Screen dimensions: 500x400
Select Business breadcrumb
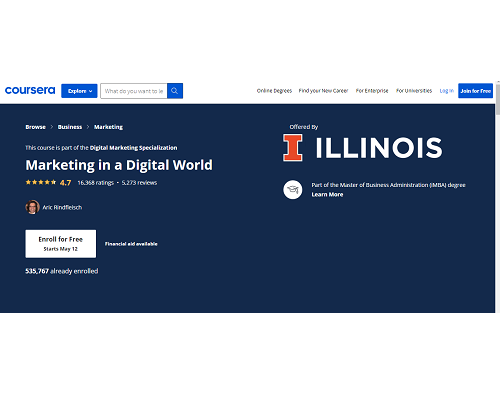coord(70,127)
